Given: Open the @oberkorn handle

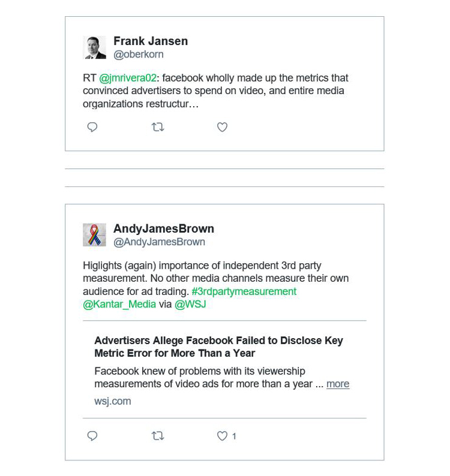Looking at the screenshot, I should pos(139,55).
